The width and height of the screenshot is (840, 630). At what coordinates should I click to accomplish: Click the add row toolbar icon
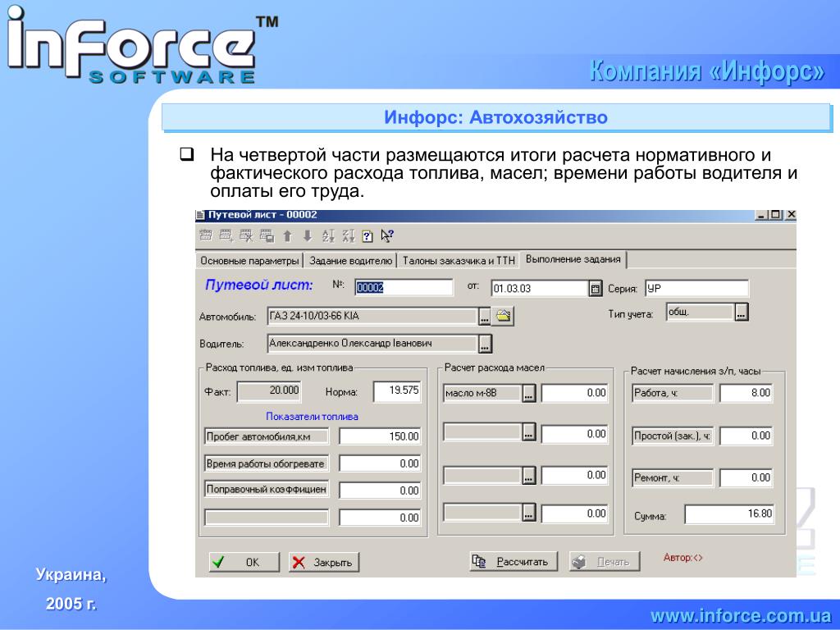[x=226, y=235]
